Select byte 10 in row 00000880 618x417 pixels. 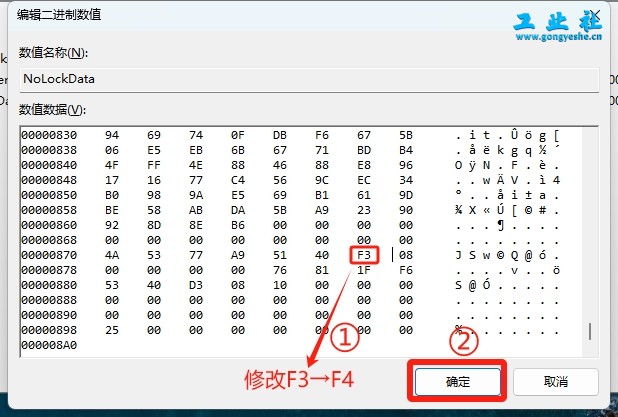click(x=280, y=285)
